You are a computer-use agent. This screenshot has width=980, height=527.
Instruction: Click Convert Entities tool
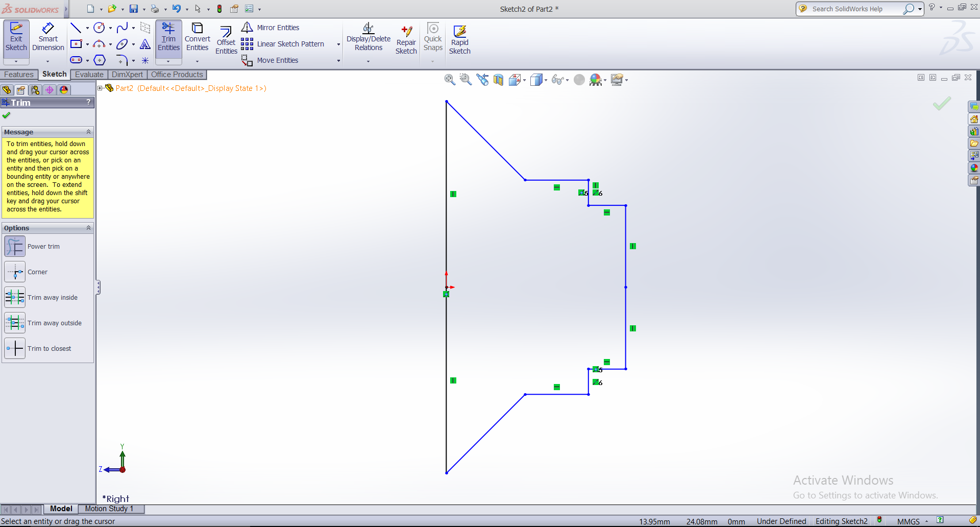tap(198, 37)
